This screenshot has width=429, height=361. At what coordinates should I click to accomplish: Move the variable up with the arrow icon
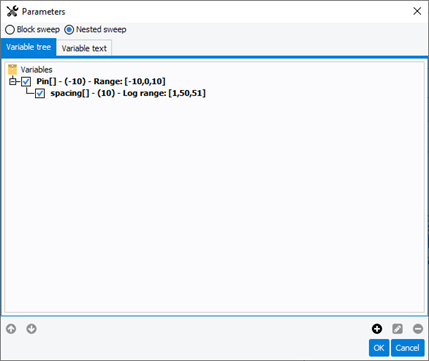(x=11, y=329)
